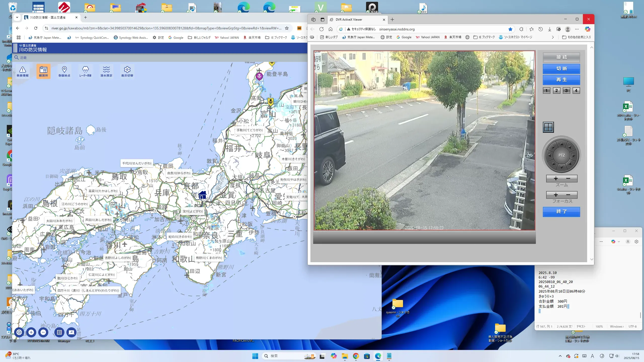The width and height of the screenshot is (644, 362).
Task: Expand Chrome tab search dropdown arrow
Action: click(x=17, y=17)
